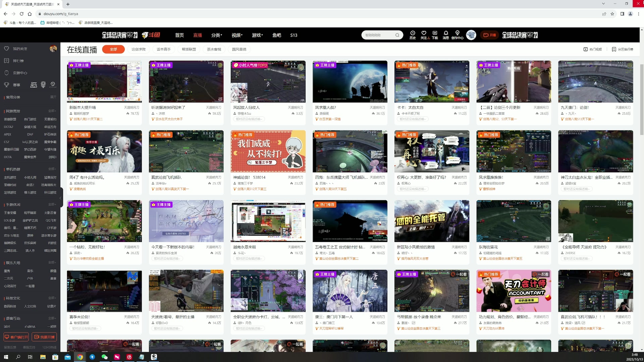The width and height of the screenshot is (644, 362).
Task: Open the 历史 history clock icon
Action: pos(413,33)
